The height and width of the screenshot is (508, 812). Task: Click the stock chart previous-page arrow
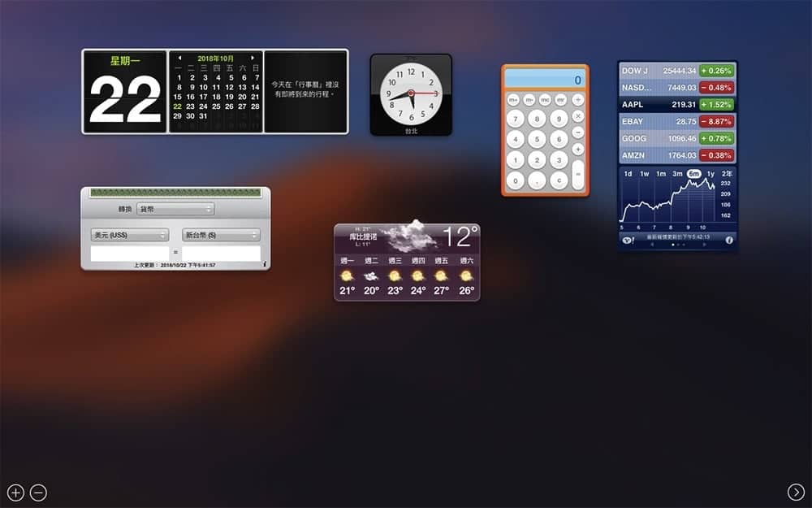651,244
